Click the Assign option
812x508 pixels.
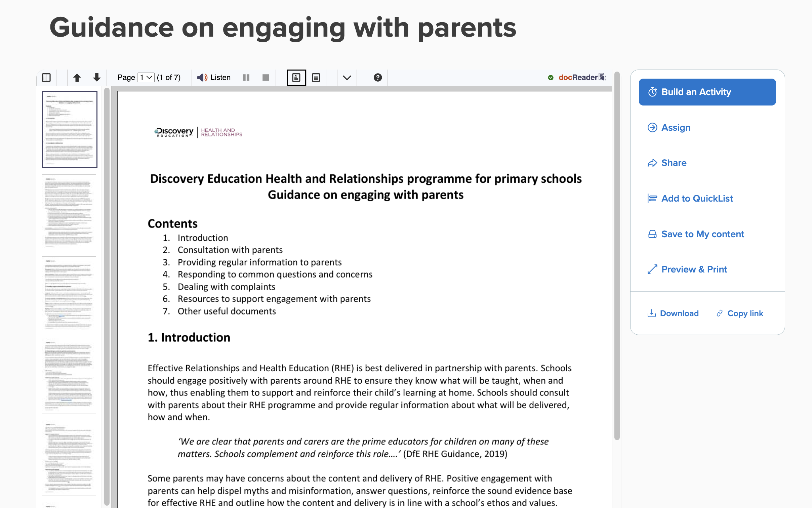pyautogui.click(x=669, y=128)
